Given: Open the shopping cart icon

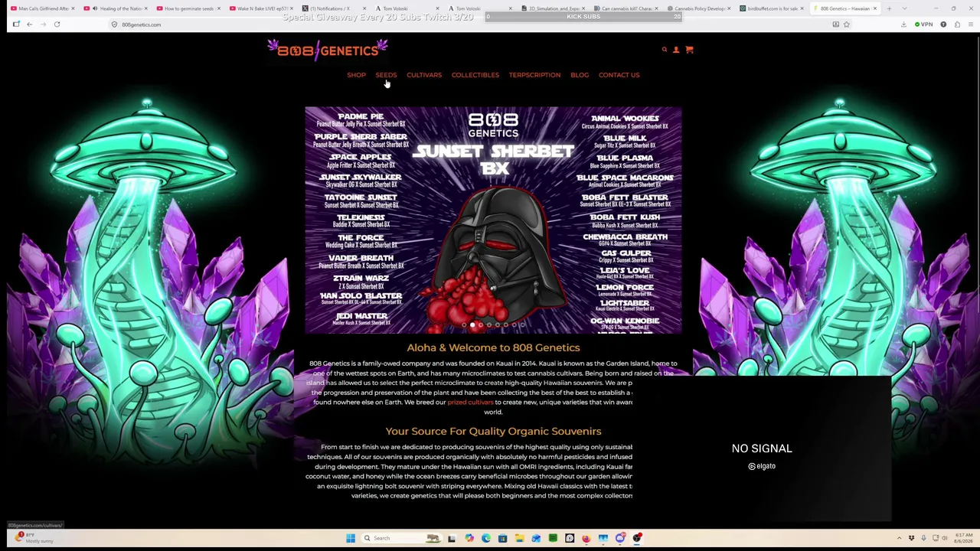Looking at the screenshot, I should click(689, 50).
